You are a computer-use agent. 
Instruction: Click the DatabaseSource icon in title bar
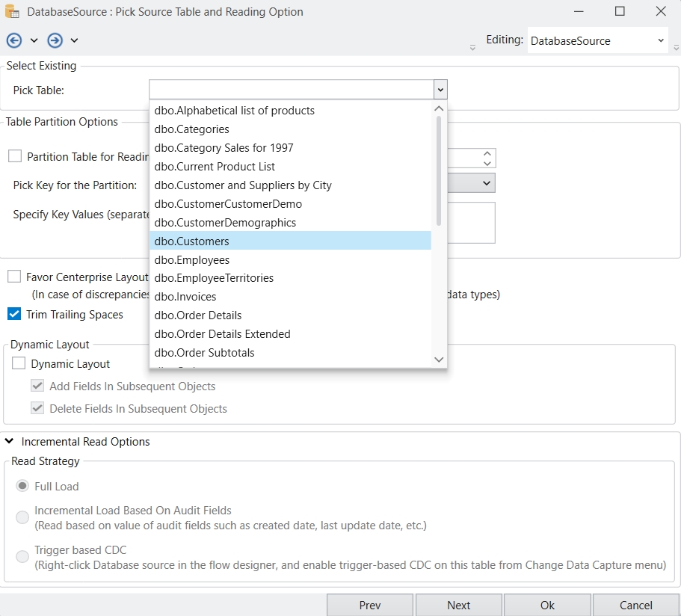(x=13, y=12)
